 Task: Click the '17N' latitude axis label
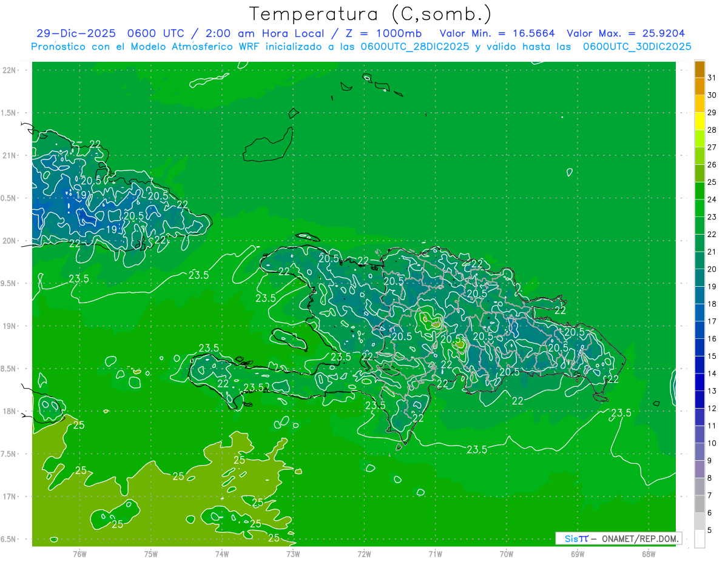[x=10, y=497]
